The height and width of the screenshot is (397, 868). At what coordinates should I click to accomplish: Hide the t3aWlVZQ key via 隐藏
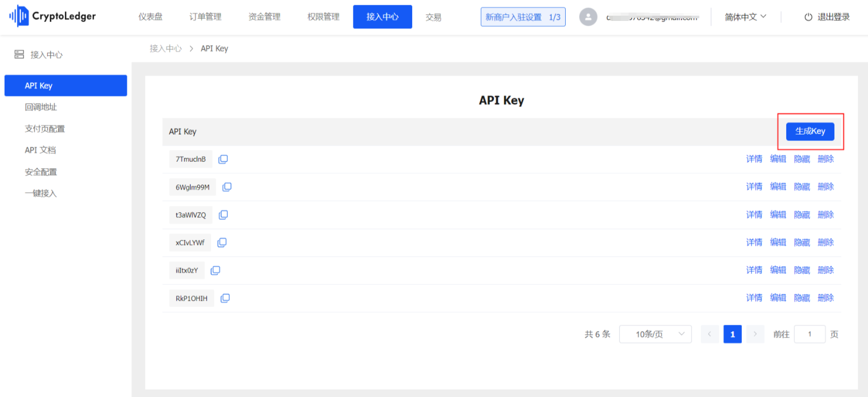(x=802, y=215)
